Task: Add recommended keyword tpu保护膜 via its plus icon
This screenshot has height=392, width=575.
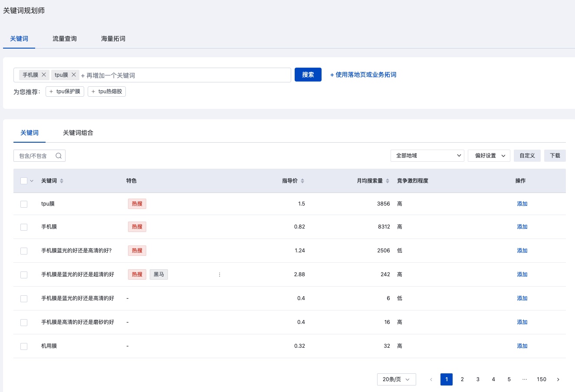Action: [51, 91]
